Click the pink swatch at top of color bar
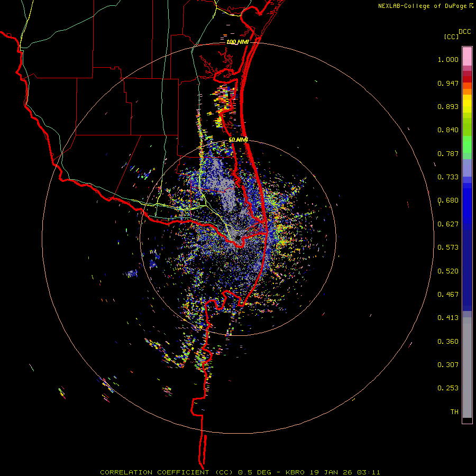476x476 pixels. click(x=467, y=56)
